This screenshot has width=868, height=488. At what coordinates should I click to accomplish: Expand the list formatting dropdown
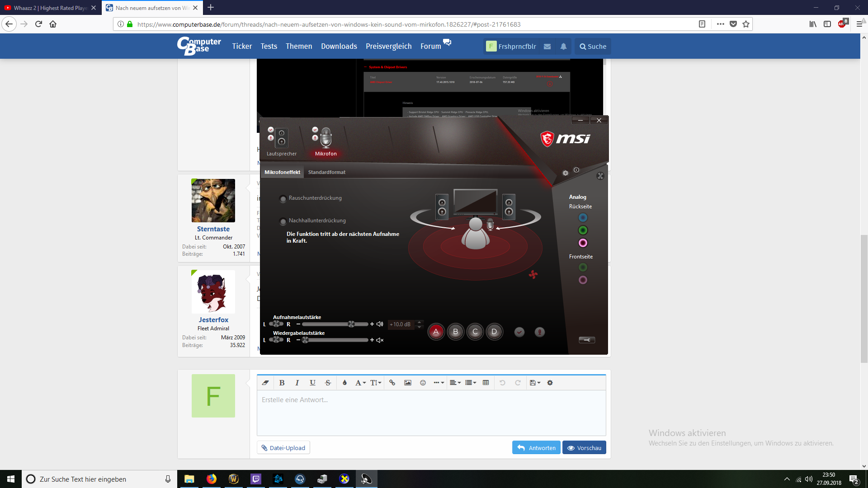click(470, 383)
